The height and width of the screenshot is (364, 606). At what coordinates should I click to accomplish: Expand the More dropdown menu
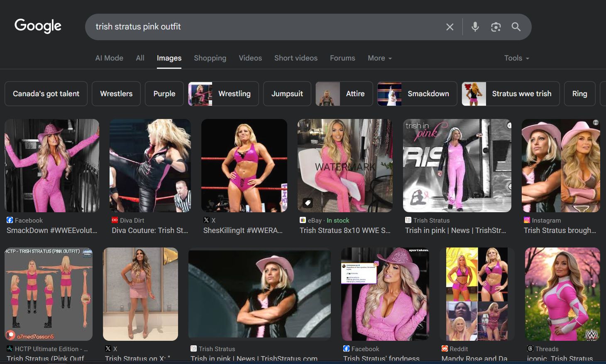[x=379, y=58]
